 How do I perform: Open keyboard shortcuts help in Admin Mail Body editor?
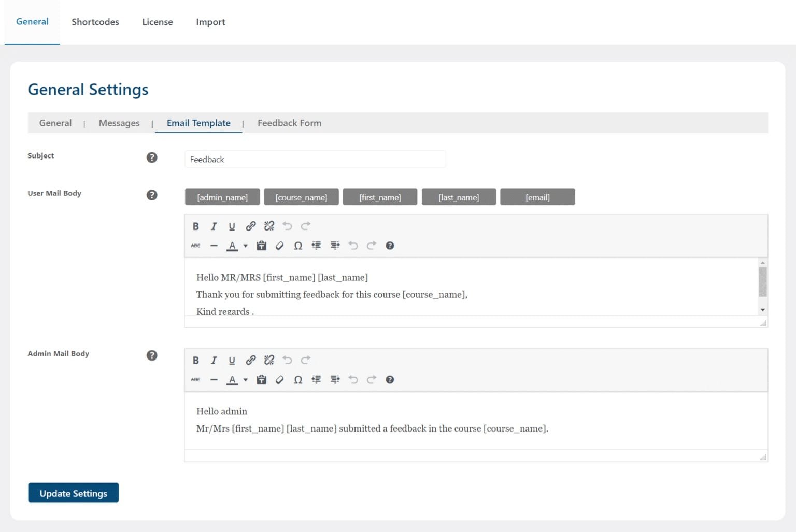[390, 380]
